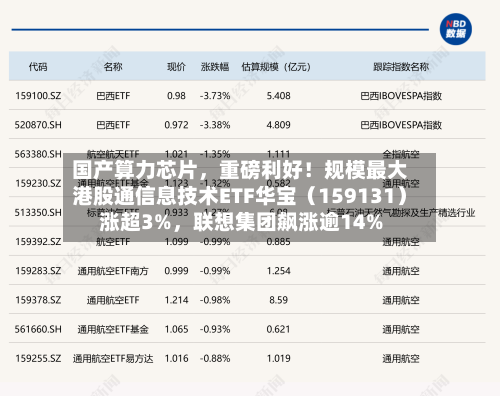Click the price 1.016
The height and width of the screenshot is (396, 500).
point(176,358)
